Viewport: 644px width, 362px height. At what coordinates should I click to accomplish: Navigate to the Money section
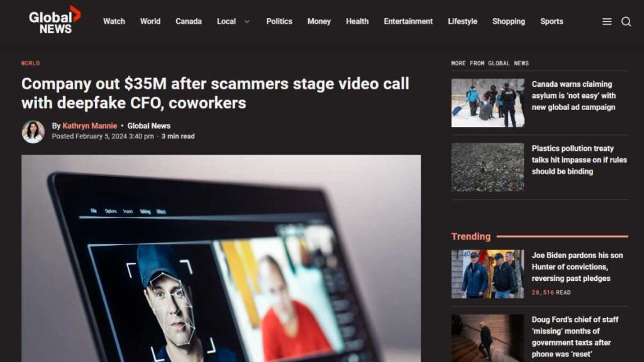coord(319,21)
